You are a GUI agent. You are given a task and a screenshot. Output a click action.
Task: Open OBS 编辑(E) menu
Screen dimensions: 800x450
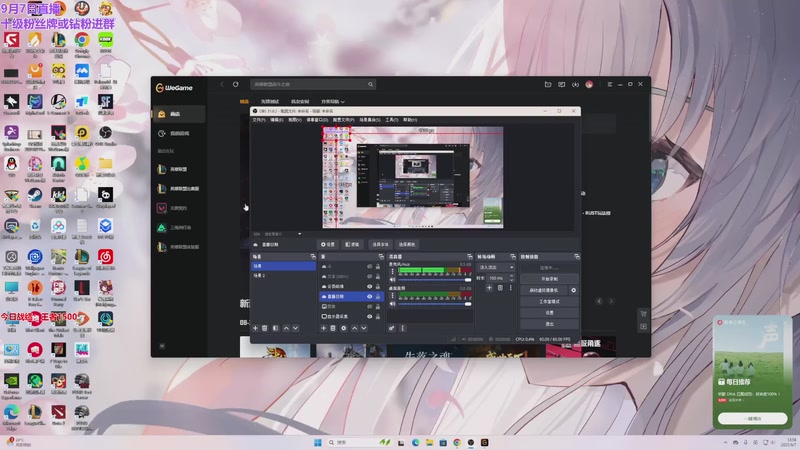pyautogui.click(x=277, y=120)
